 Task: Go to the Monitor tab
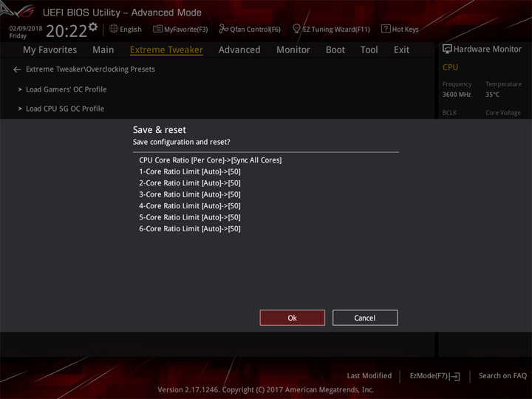click(x=293, y=50)
